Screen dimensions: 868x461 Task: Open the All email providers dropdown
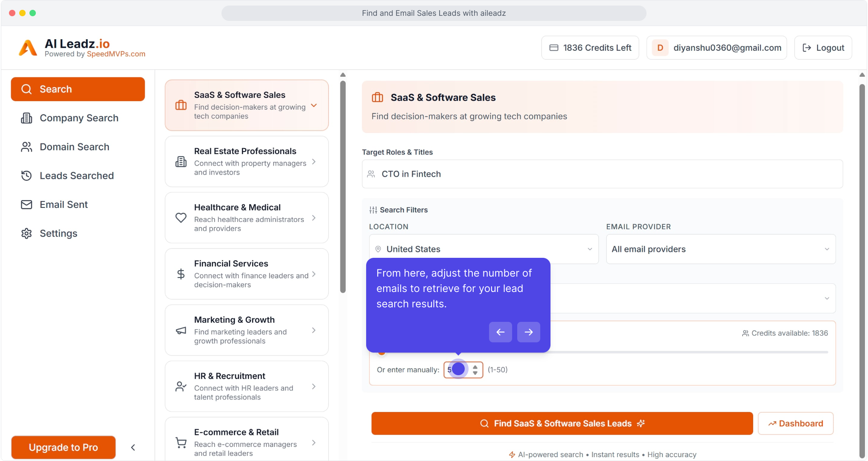[x=720, y=249]
